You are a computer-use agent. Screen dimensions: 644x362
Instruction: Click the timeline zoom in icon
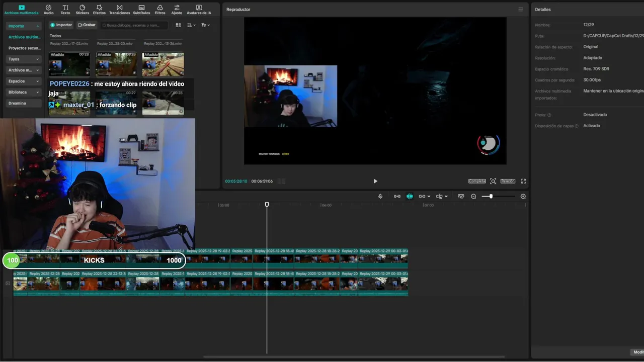click(x=523, y=196)
